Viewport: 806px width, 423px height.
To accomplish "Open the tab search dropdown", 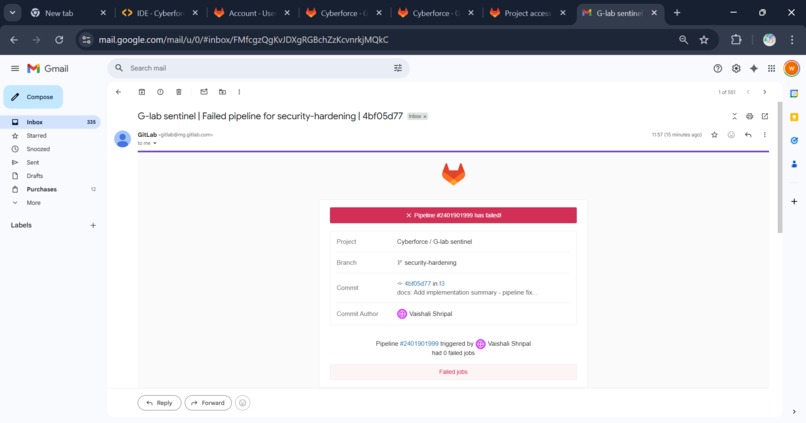I will (x=12, y=13).
